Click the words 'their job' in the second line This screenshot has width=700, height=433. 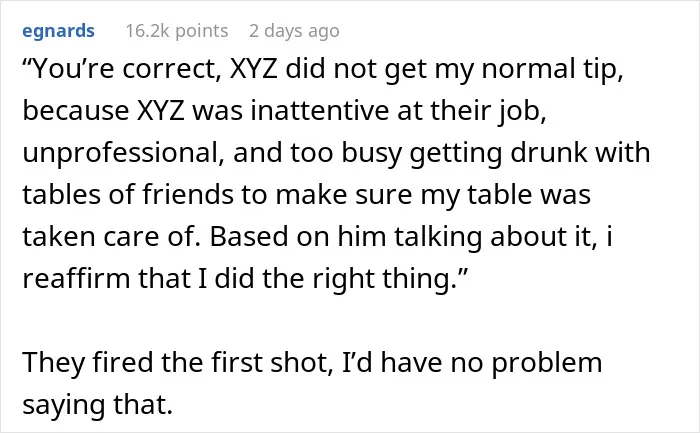click(488, 111)
